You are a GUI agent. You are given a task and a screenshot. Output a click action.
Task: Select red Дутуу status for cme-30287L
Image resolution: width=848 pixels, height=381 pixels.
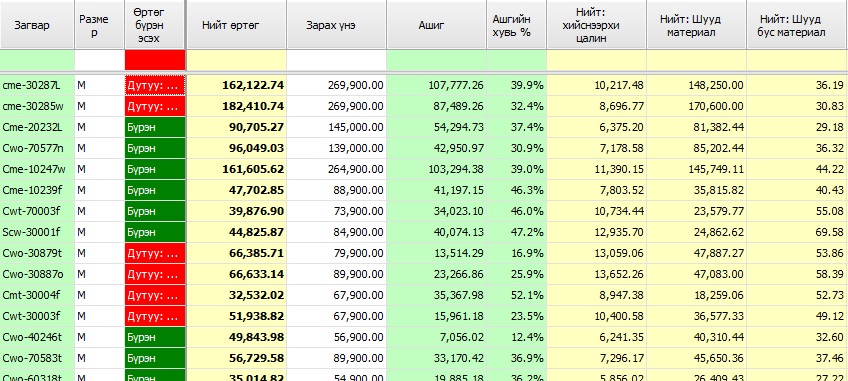coord(155,85)
